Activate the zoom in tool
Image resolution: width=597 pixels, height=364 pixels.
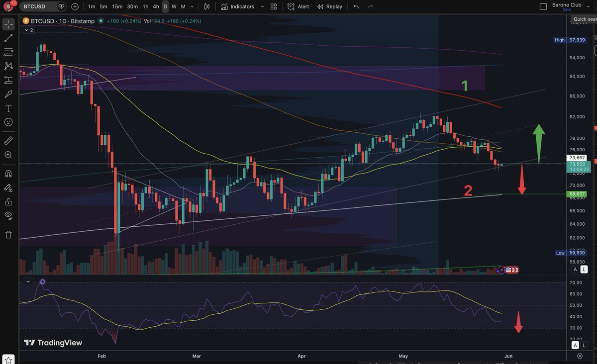point(8,155)
